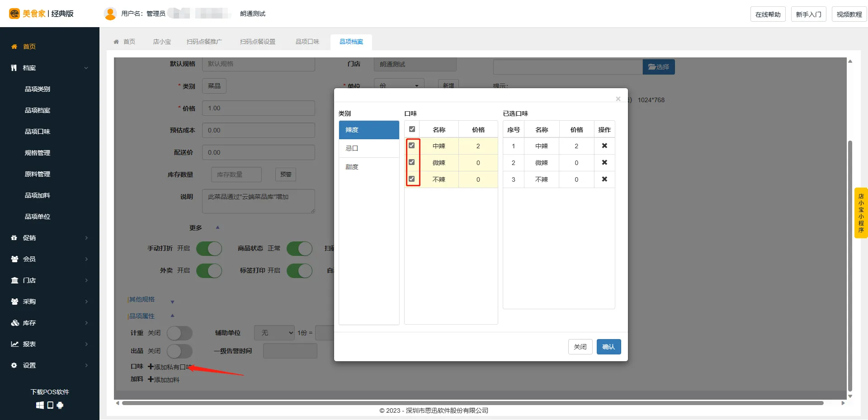Delete 微辣 row using X icon

(604, 163)
